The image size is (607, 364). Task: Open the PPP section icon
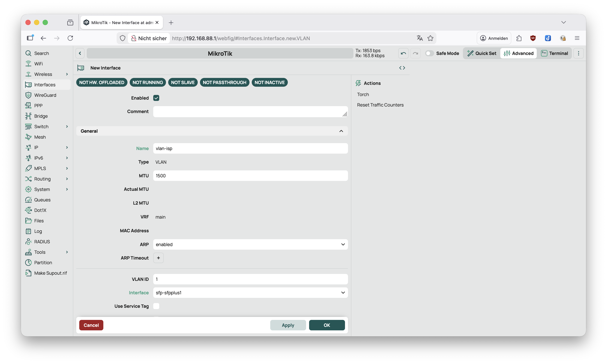[28, 105]
